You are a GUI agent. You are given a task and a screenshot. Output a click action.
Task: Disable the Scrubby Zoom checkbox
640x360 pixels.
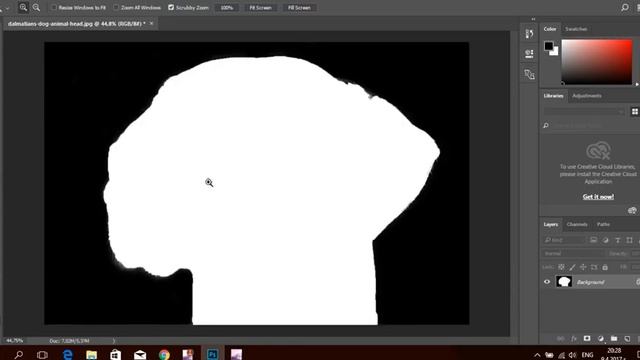point(171,7)
